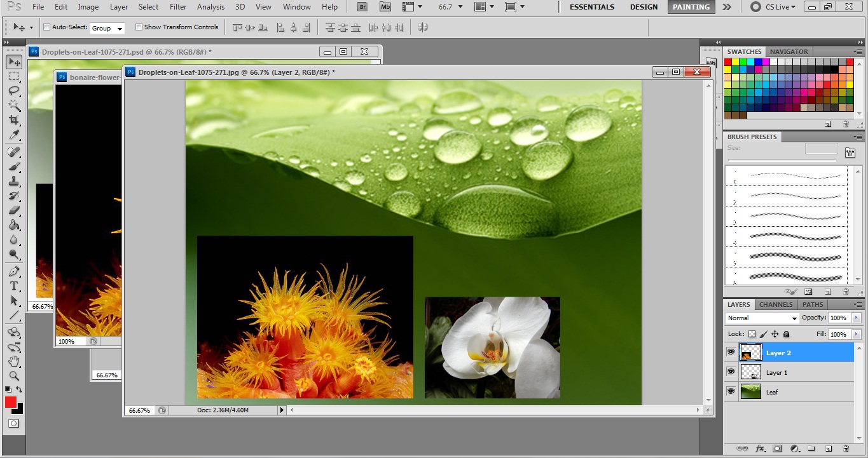Toggle Quick Mask mode icon
The width and height of the screenshot is (868, 458).
[13, 423]
